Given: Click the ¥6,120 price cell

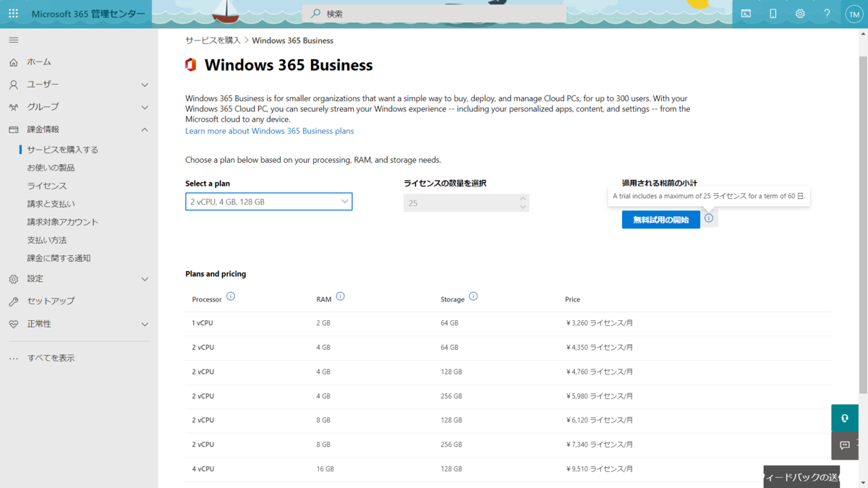Looking at the screenshot, I should (x=599, y=420).
